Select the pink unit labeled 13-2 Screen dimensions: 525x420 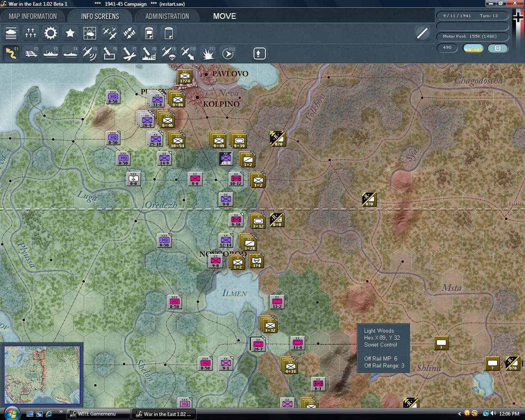click(x=277, y=302)
